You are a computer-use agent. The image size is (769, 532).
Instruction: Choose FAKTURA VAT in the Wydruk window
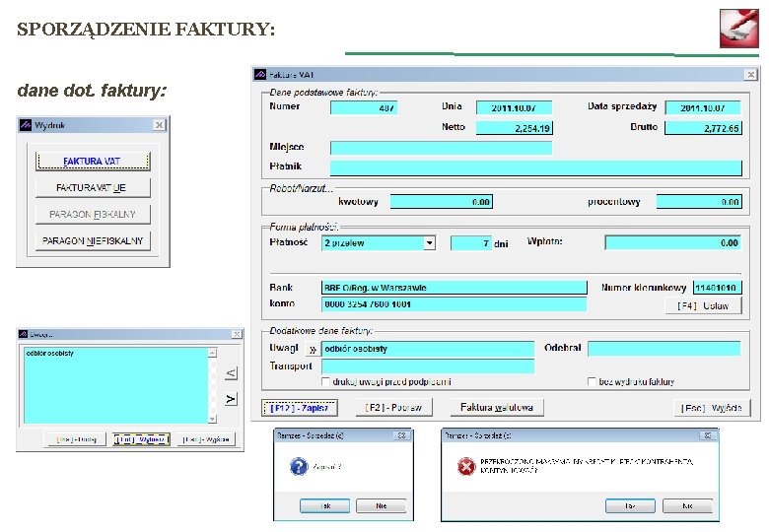(x=93, y=161)
